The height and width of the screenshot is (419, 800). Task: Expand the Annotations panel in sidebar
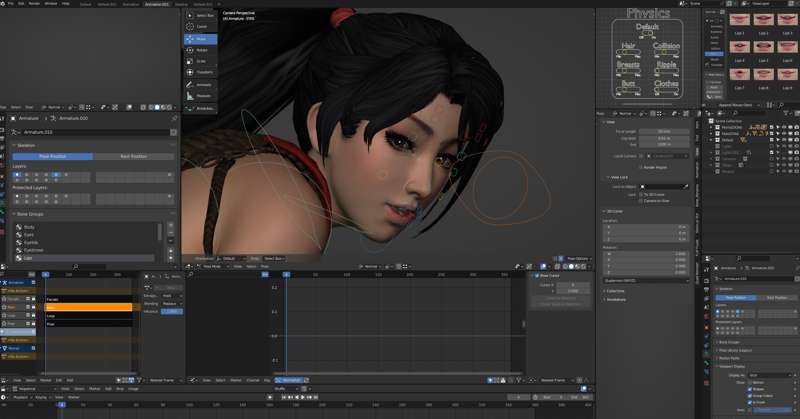[x=605, y=300]
